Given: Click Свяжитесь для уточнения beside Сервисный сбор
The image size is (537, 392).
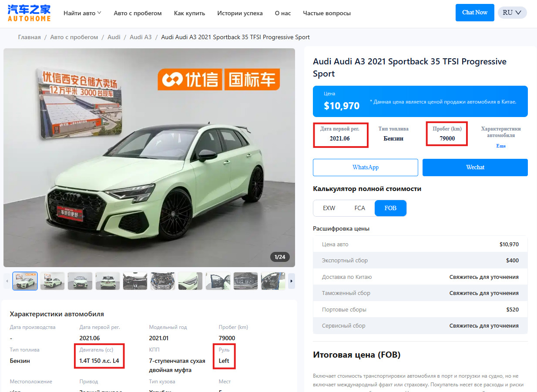Looking at the screenshot, I should pos(484,326).
